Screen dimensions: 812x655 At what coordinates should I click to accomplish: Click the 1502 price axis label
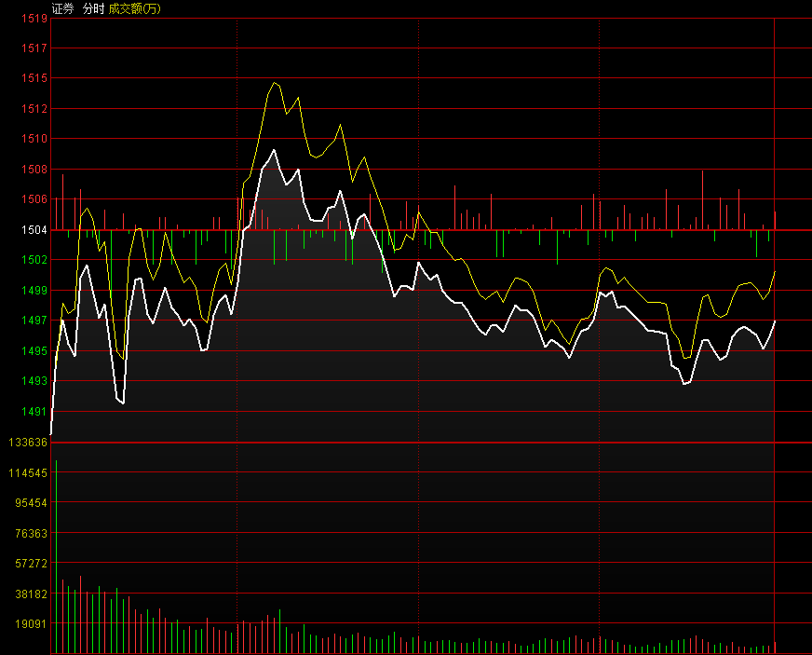pyautogui.click(x=34, y=260)
